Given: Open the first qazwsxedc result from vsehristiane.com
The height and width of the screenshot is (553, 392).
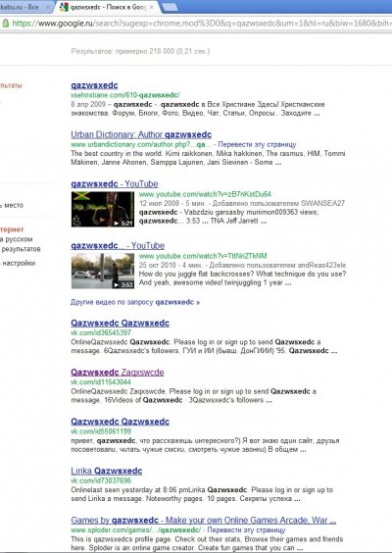Looking at the screenshot, I should 94,85.
